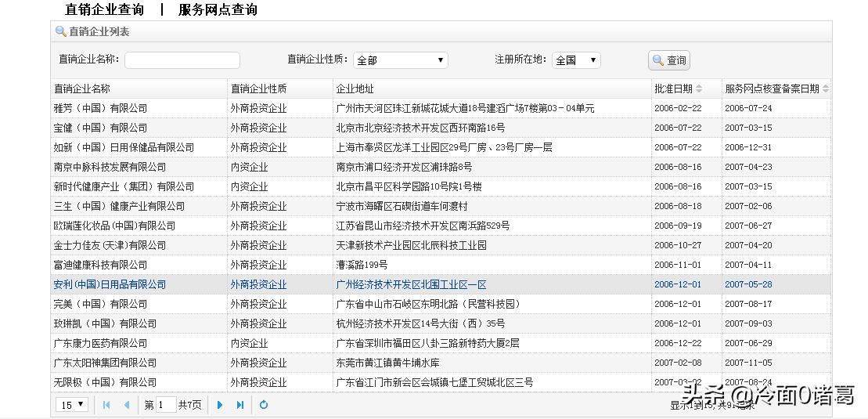Click 共7页 total pages label
This screenshot has height=419, width=868.
click(190, 405)
